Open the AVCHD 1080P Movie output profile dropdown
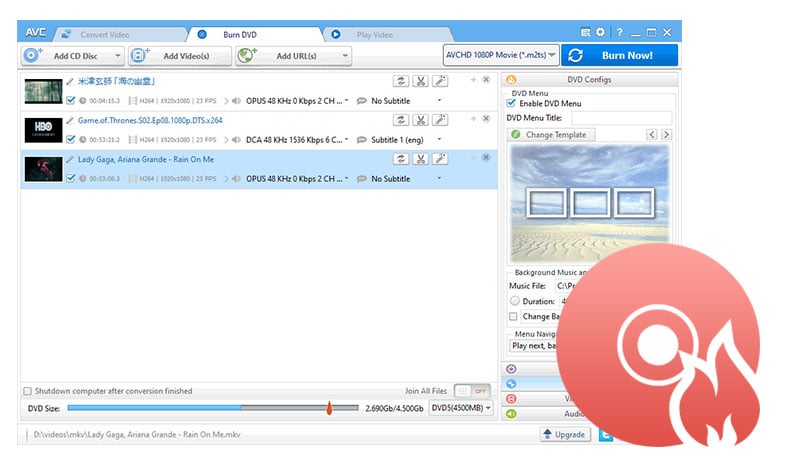This screenshot has width=800, height=460. [501, 55]
